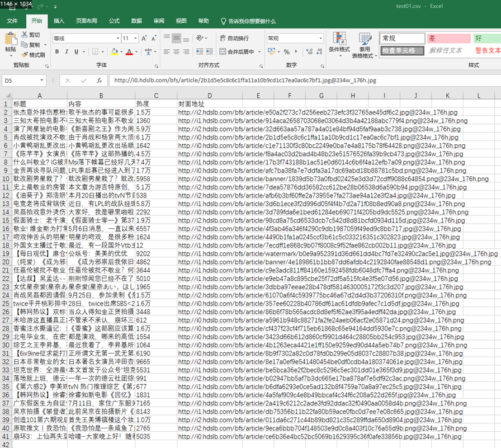Open Format as Table (套用表格格式)
The width and height of the screenshot is (501, 448).
(365, 45)
